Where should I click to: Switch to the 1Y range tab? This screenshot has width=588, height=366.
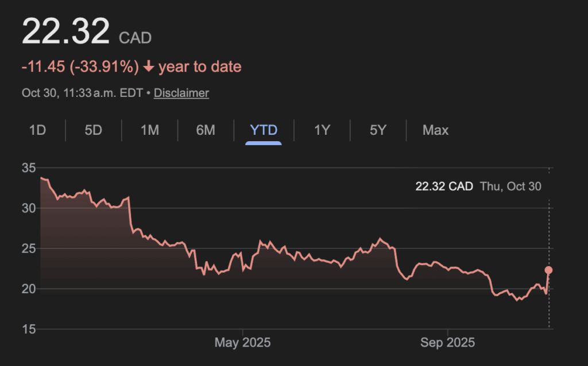coord(322,130)
